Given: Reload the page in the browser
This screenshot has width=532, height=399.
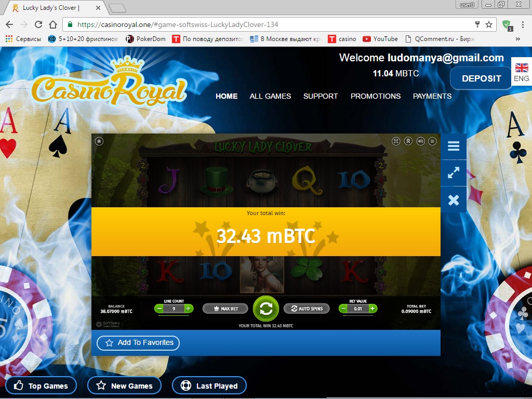Looking at the screenshot, I should (38, 24).
